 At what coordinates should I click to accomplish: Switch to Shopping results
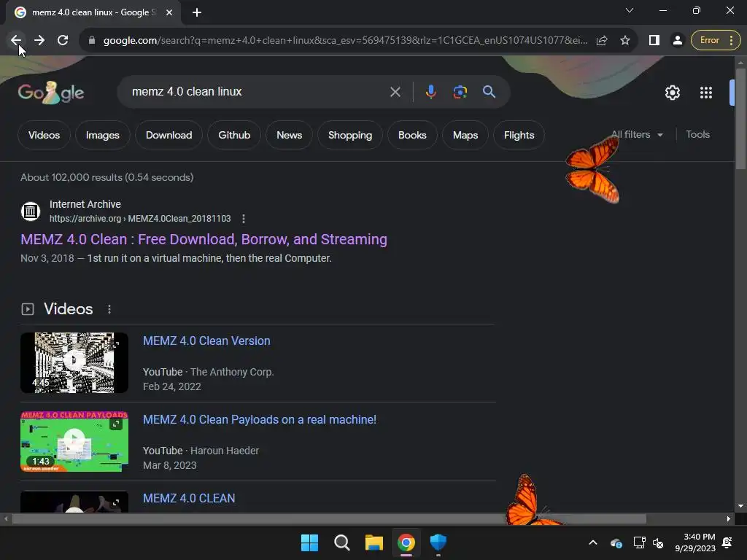tap(349, 135)
